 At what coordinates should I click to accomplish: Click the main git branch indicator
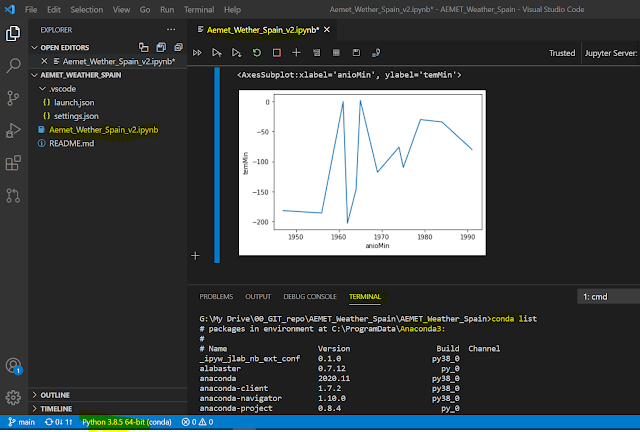coord(22,422)
